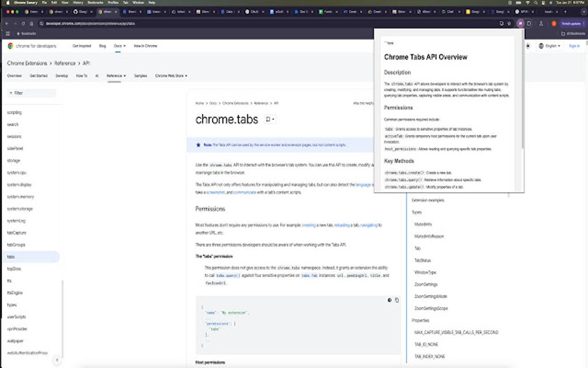Reload the page with the browser refresh button
588x368 pixels.
pos(23,24)
